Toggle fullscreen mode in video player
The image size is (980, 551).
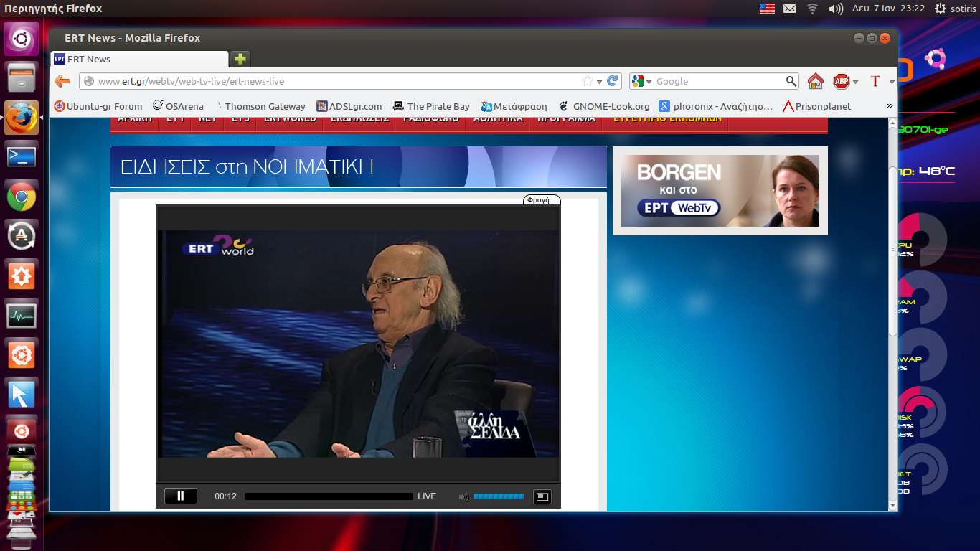[x=542, y=496]
